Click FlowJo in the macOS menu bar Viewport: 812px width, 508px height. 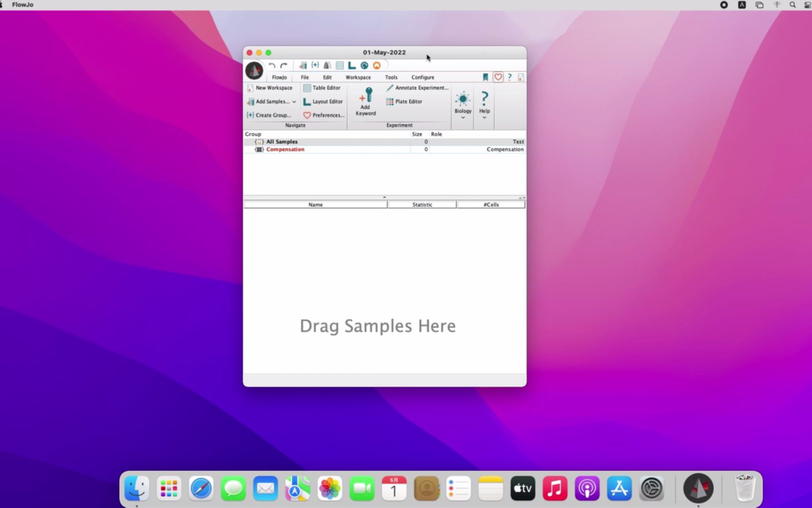pyautogui.click(x=23, y=4)
